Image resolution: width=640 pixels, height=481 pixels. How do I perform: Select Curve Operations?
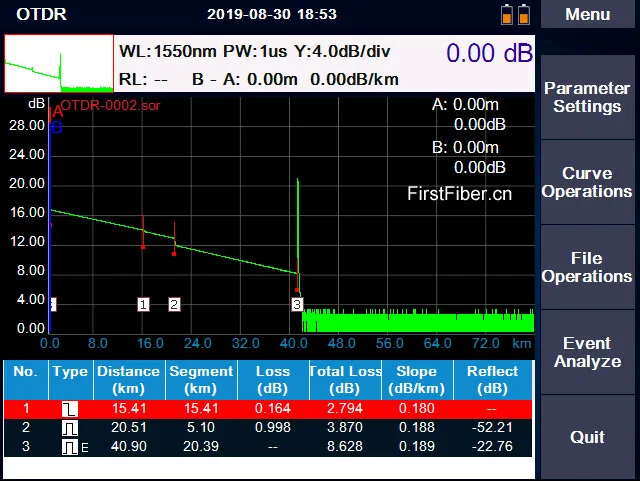coord(588,182)
